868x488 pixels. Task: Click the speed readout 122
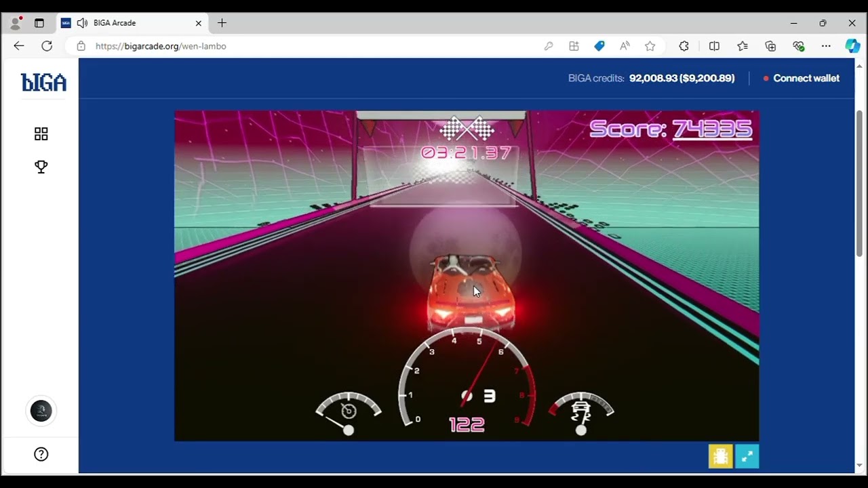pos(467,425)
